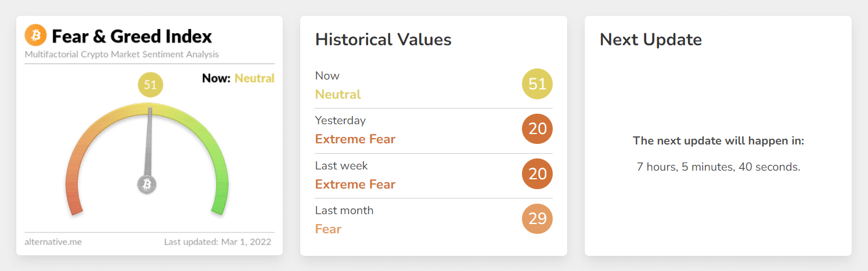Click the Historical Values heading
Image resolution: width=868 pixels, height=271 pixels.
tap(383, 39)
